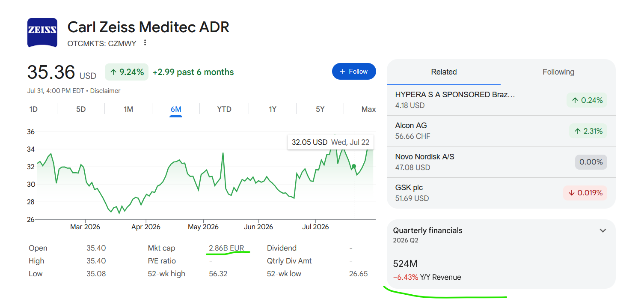Select the 5D time range
This screenshot has height=299, width=644.
[81, 109]
